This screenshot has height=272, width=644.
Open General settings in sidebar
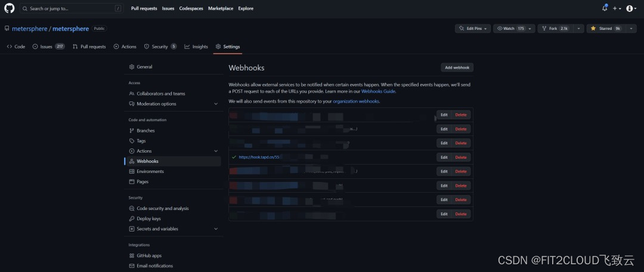(172, 67)
